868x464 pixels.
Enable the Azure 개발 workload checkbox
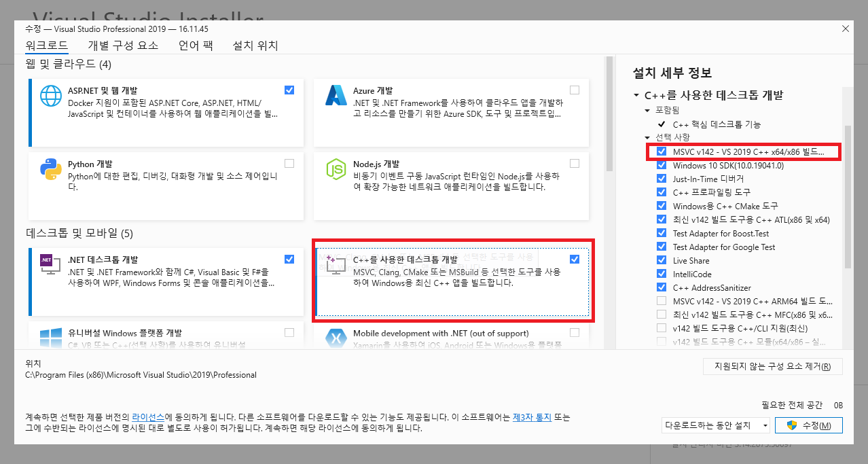tap(575, 90)
